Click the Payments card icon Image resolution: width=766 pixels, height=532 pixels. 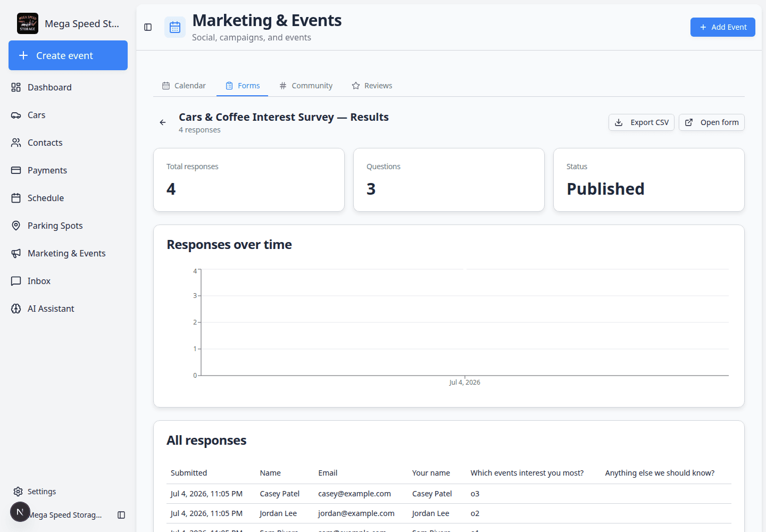[x=16, y=170]
